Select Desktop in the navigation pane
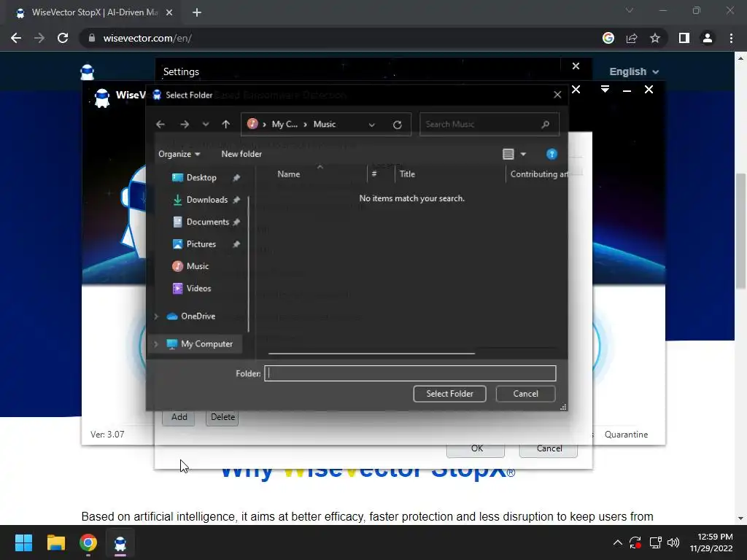The width and height of the screenshot is (747, 560). (201, 178)
